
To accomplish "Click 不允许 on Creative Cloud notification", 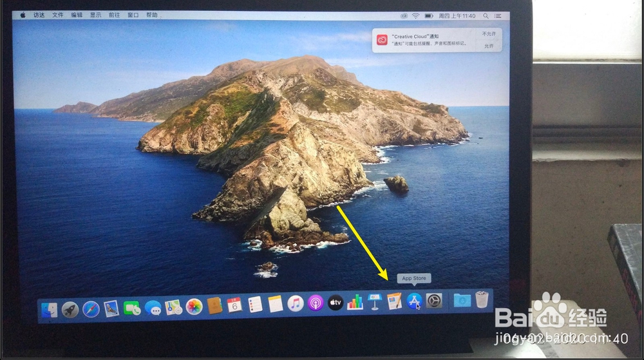I will coord(489,33).
